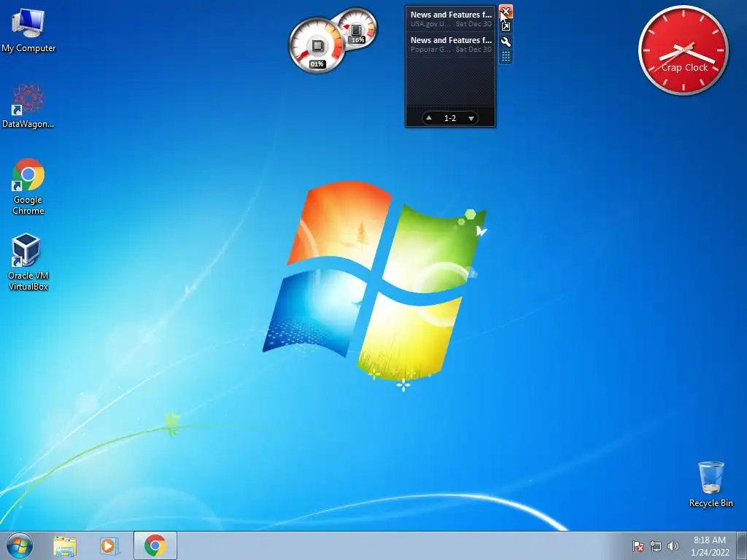This screenshot has height=560, width=747.
Task: Open the USA.gov News and Features headline
Action: 451,19
